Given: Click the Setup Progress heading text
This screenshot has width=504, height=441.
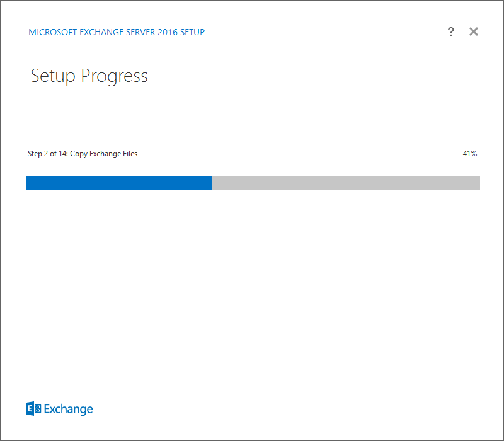Looking at the screenshot, I should 89,76.
